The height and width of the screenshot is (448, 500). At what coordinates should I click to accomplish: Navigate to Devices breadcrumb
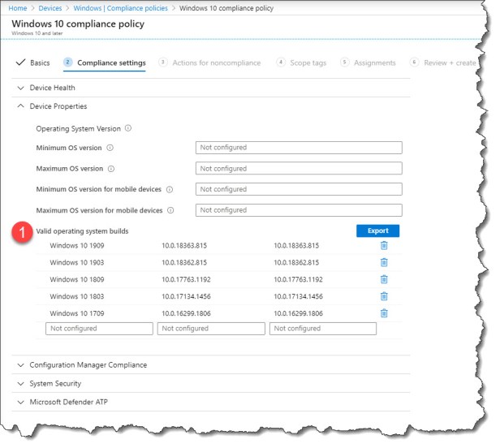click(50, 8)
